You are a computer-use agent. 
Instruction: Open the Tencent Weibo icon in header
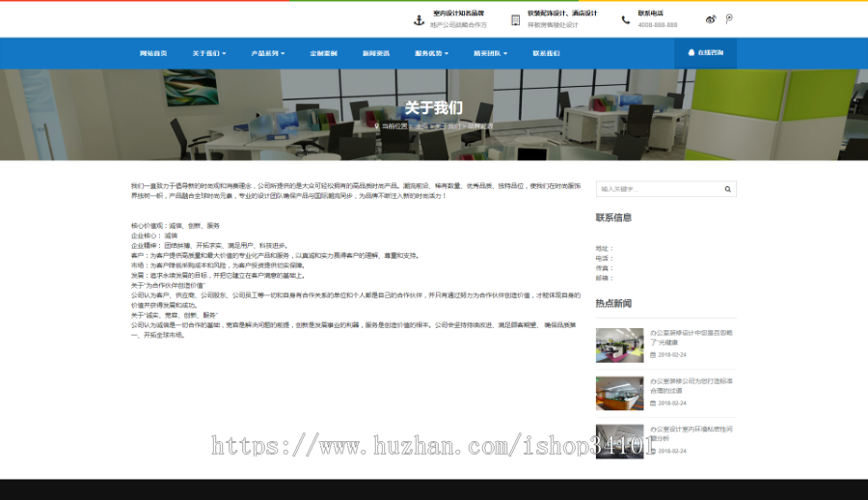point(729,19)
